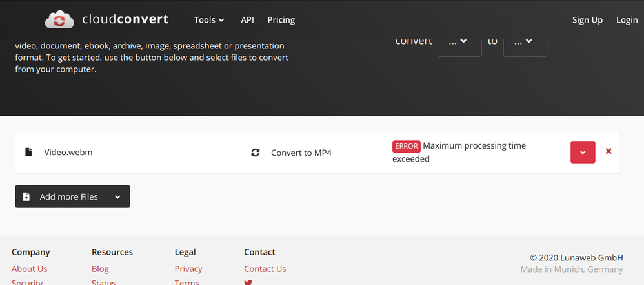Click the red ERROR badge label
Screen dimensions: 644x285
(x=406, y=146)
